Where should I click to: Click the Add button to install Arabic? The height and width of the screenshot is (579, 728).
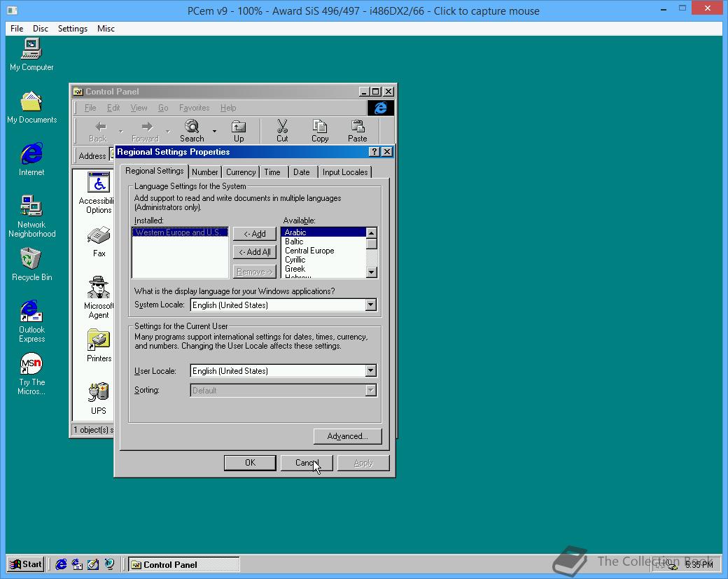pyautogui.click(x=254, y=233)
